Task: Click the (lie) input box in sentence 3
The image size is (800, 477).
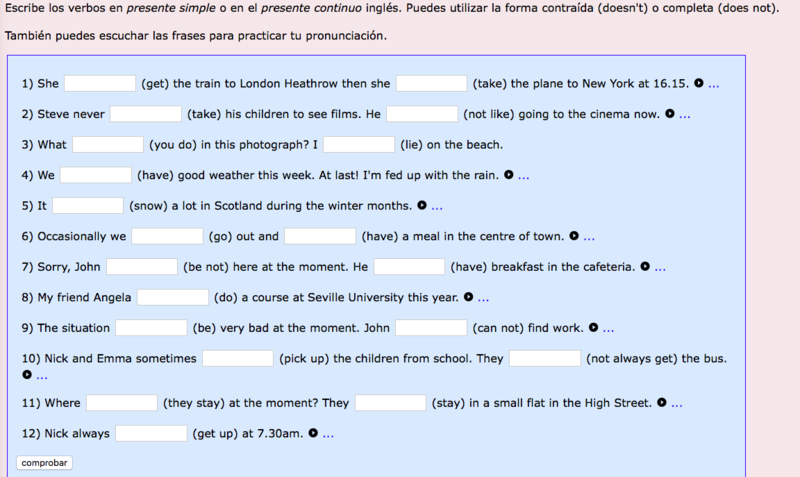Action: click(359, 145)
